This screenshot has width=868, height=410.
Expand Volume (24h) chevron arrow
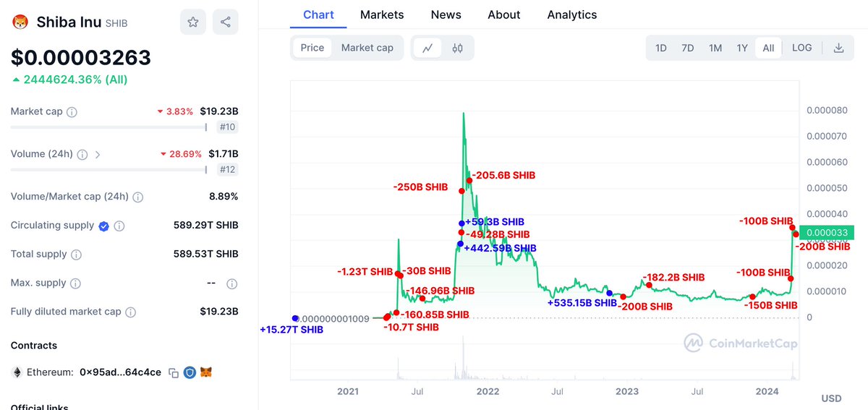[98, 154]
